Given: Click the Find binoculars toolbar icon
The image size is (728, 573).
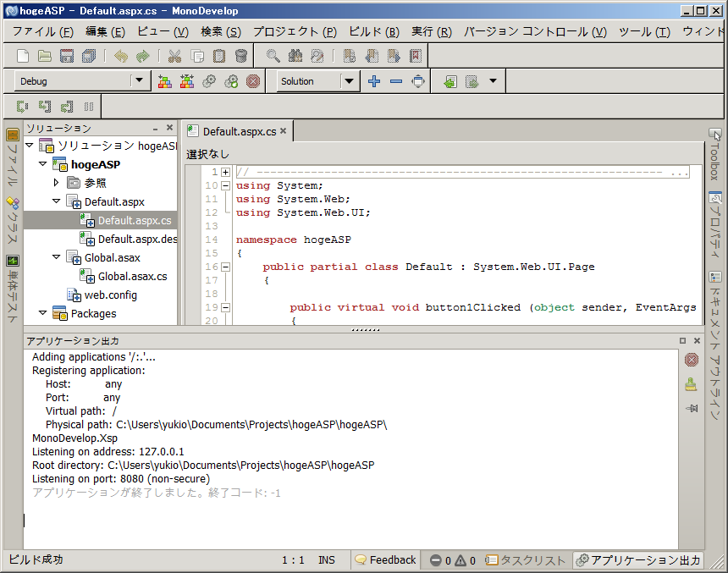Looking at the screenshot, I should 295,56.
